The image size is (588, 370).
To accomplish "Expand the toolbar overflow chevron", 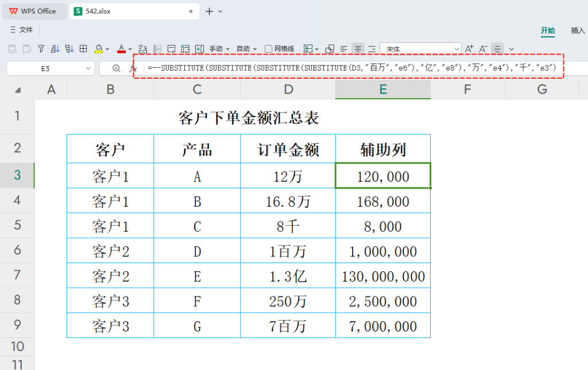I will [x=511, y=49].
